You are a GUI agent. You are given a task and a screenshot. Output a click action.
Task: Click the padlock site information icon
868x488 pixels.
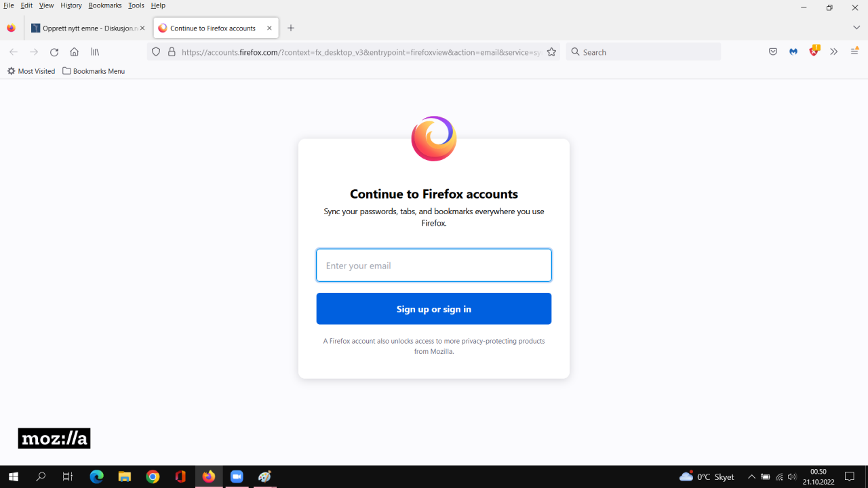pyautogui.click(x=172, y=52)
